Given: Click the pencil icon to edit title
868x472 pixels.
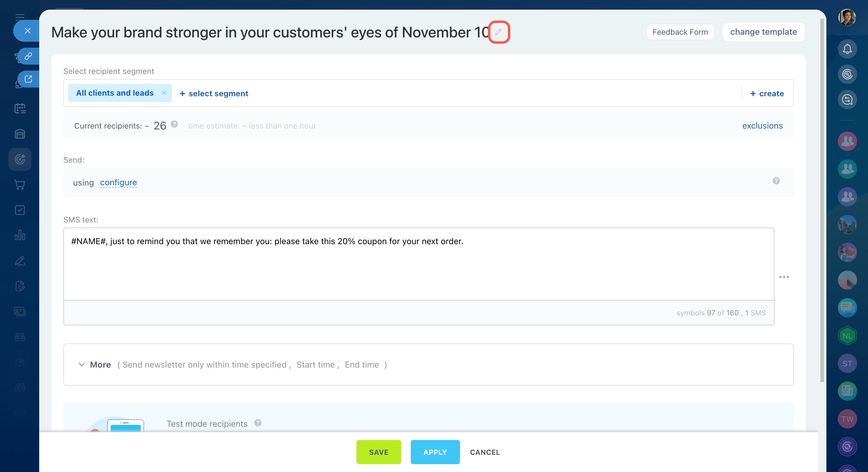Looking at the screenshot, I should coord(498,32).
